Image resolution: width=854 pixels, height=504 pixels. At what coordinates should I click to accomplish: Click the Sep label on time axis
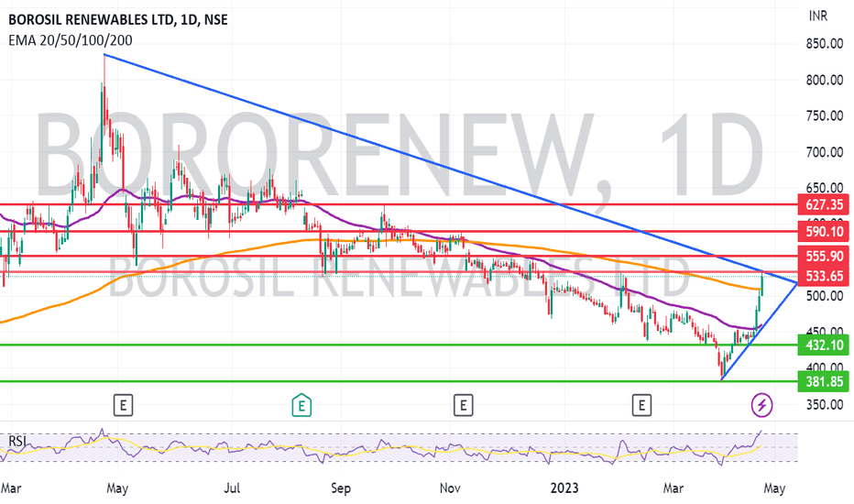340,488
